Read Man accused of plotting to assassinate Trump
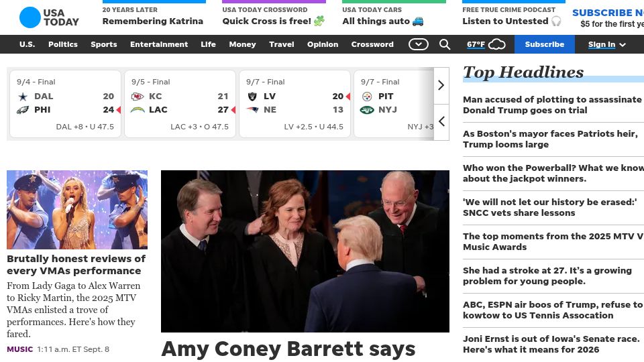The width and height of the screenshot is (644, 362). [553, 105]
